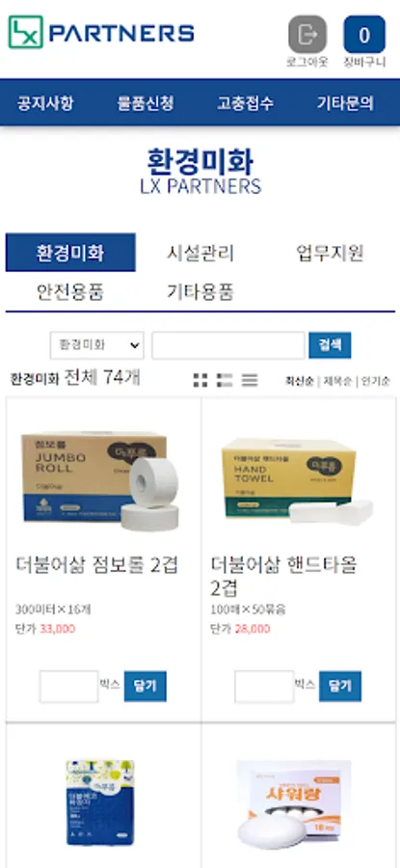Image resolution: width=400 pixels, height=868 pixels.
Task: Click the 검색 search button
Action: point(330,345)
